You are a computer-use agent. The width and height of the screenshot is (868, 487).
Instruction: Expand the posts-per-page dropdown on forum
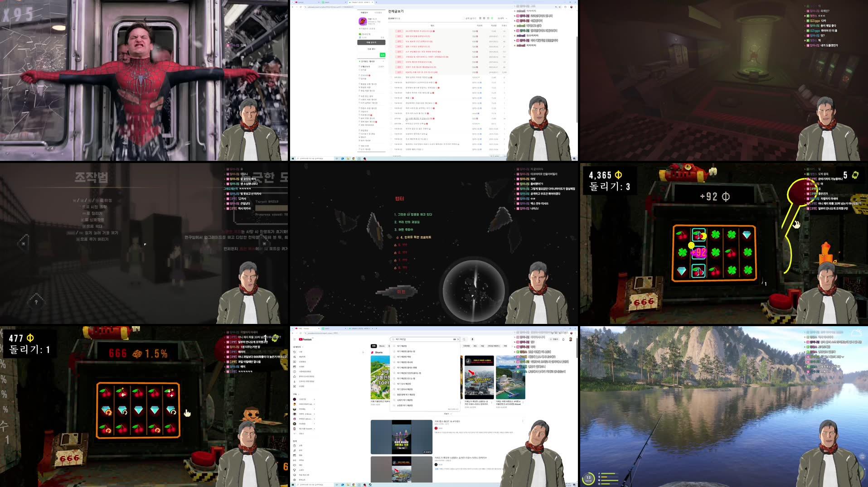coord(502,19)
